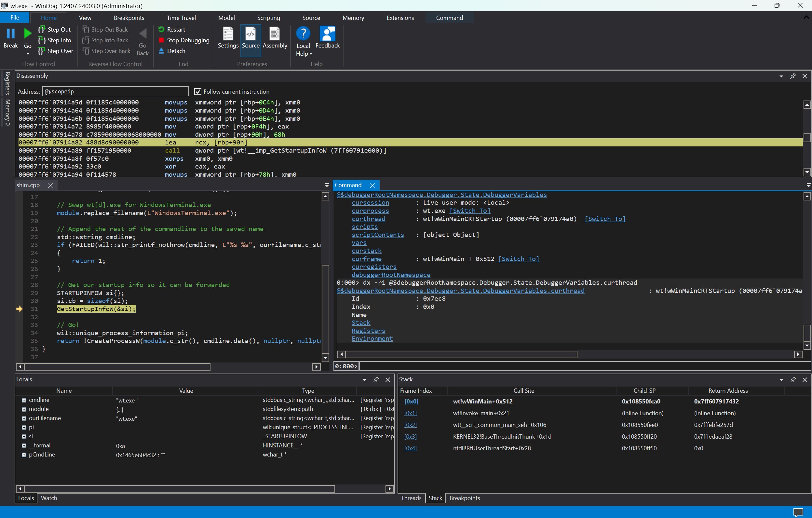Select stack frame 0x1 for wt!invoke_main
The height and width of the screenshot is (518, 812).
(x=410, y=413)
